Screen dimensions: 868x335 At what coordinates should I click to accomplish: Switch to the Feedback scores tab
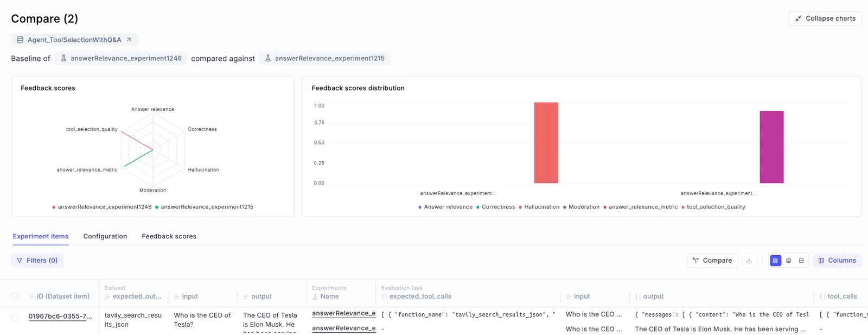tap(169, 236)
